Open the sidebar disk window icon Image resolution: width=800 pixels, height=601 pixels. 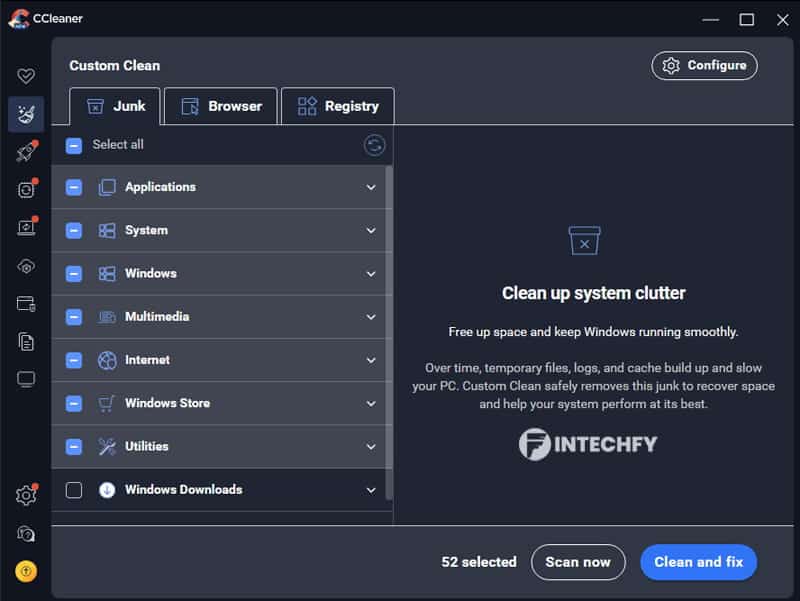(x=26, y=304)
